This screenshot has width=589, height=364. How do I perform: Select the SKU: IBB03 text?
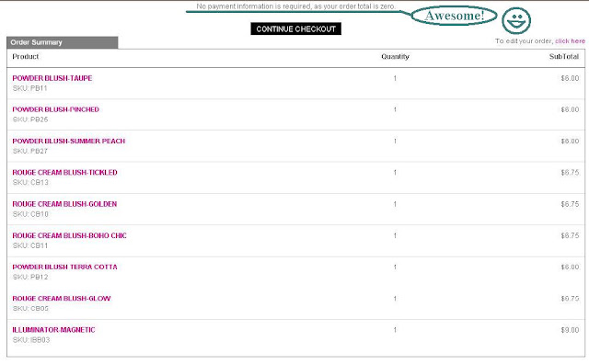pyautogui.click(x=31, y=340)
